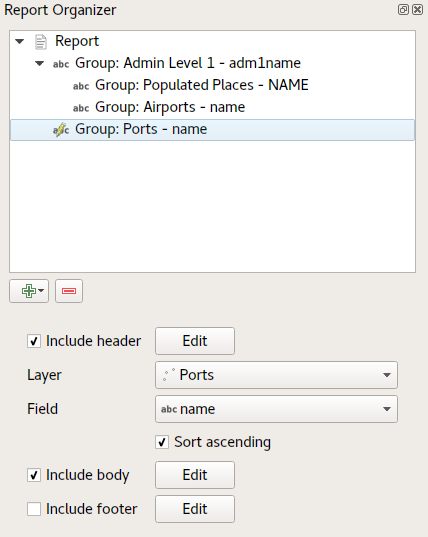The image size is (428, 537).
Task: Collapse the Admin Level 1 group
Action: pos(40,63)
